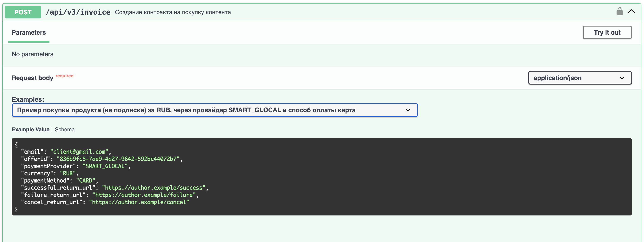The image size is (644, 242).
Task: Click the 'RUB' currency value
Action: (x=68, y=173)
